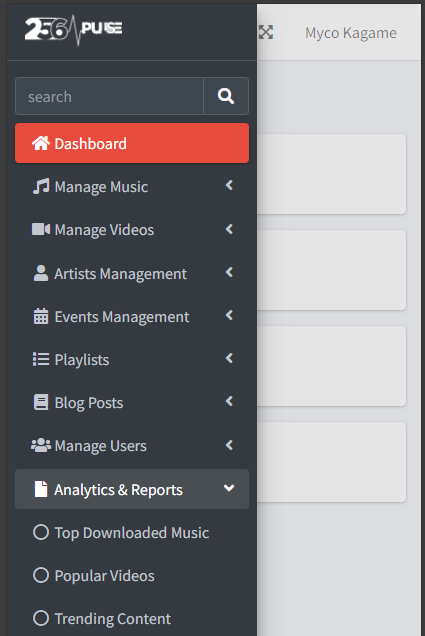Expand the Manage Users chevron

230,445
